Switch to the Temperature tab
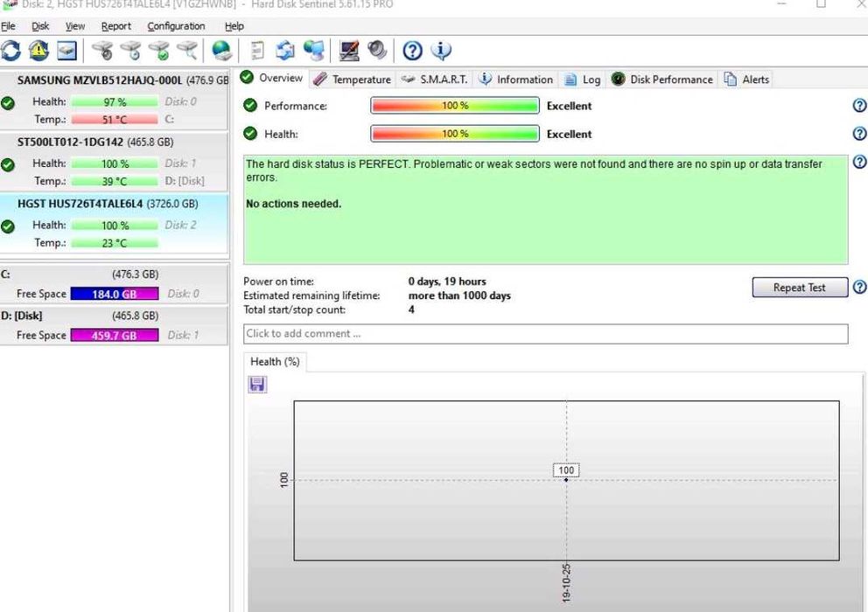 pyautogui.click(x=352, y=80)
